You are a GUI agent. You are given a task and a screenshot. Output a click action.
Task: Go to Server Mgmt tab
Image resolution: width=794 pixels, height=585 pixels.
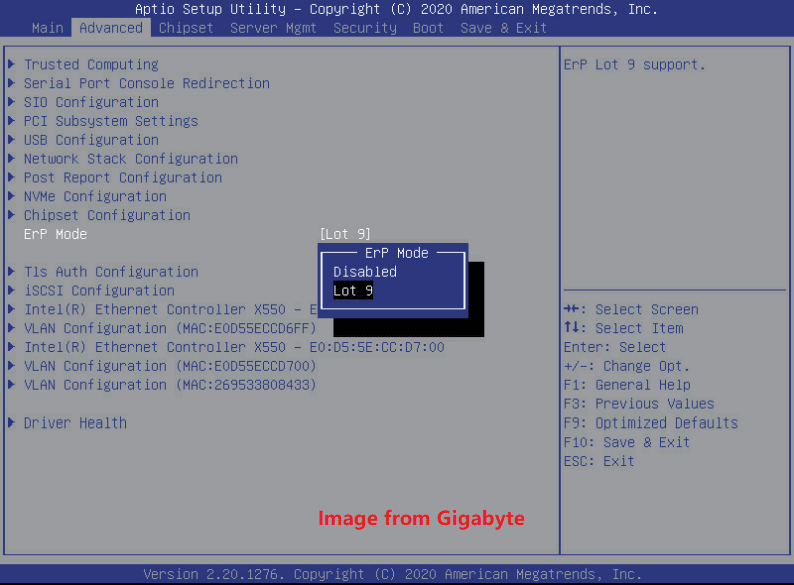coord(273,28)
